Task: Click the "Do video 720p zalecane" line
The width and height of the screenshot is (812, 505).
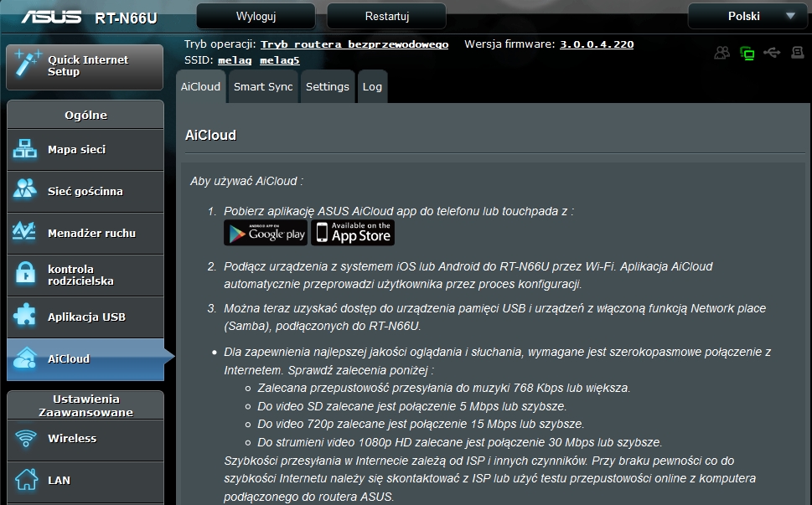Action: click(421, 424)
